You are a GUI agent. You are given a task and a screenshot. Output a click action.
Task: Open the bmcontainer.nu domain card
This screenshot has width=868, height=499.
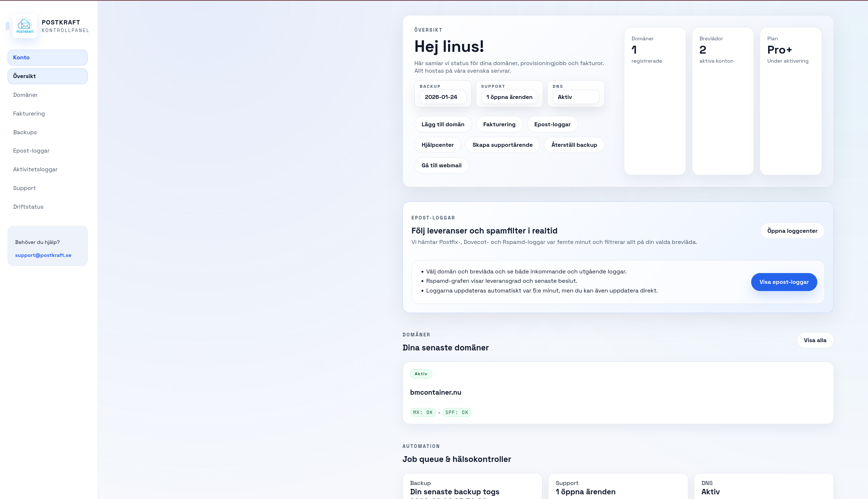click(x=435, y=393)
